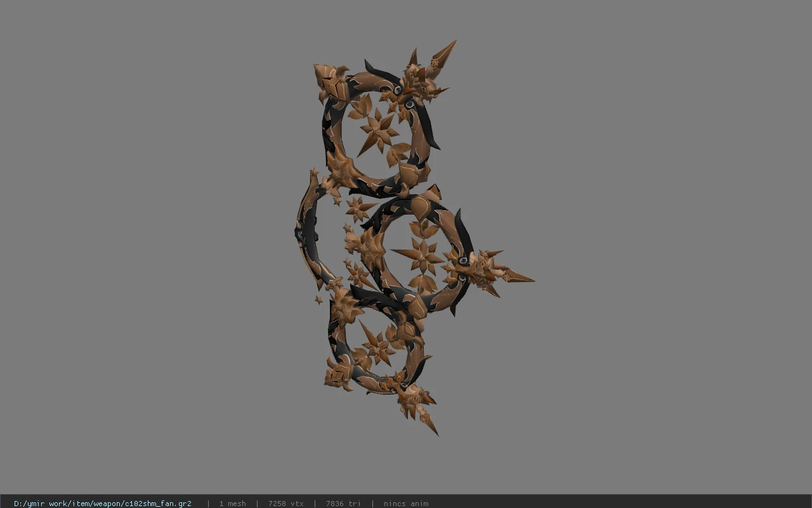This screenshot has height=508, width=812.
Task: Click the '7258 vtx' vertex count
Action: click(286, 504)
